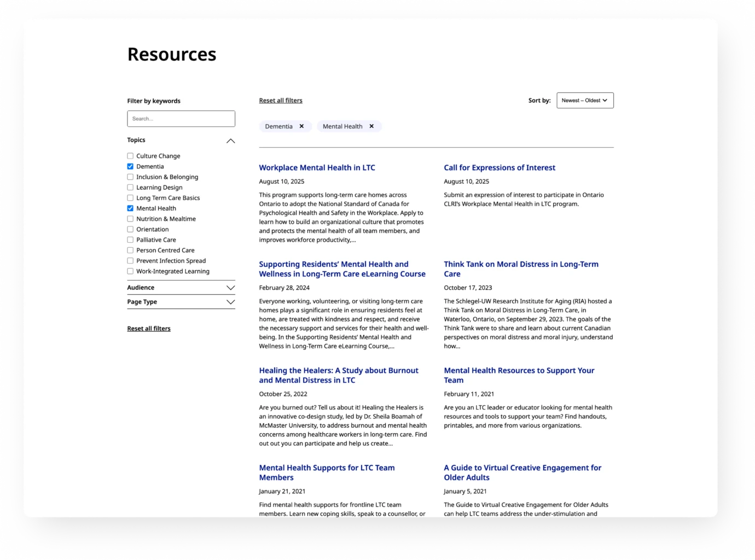The height and width of the screenshot is (560, 755).
Task: Tick the Nutrition & Mealtime checkbox
Action: [x=130, y=219]
